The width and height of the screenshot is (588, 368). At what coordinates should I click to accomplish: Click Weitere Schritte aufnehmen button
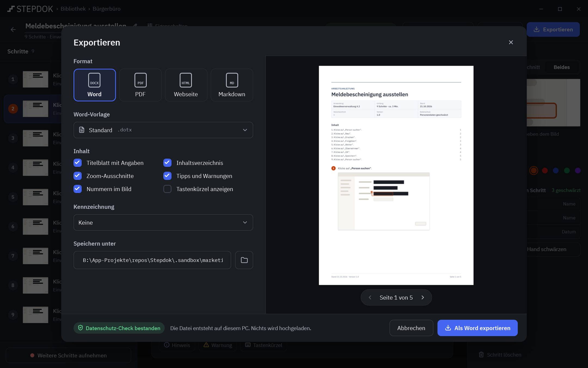(68, 355)
